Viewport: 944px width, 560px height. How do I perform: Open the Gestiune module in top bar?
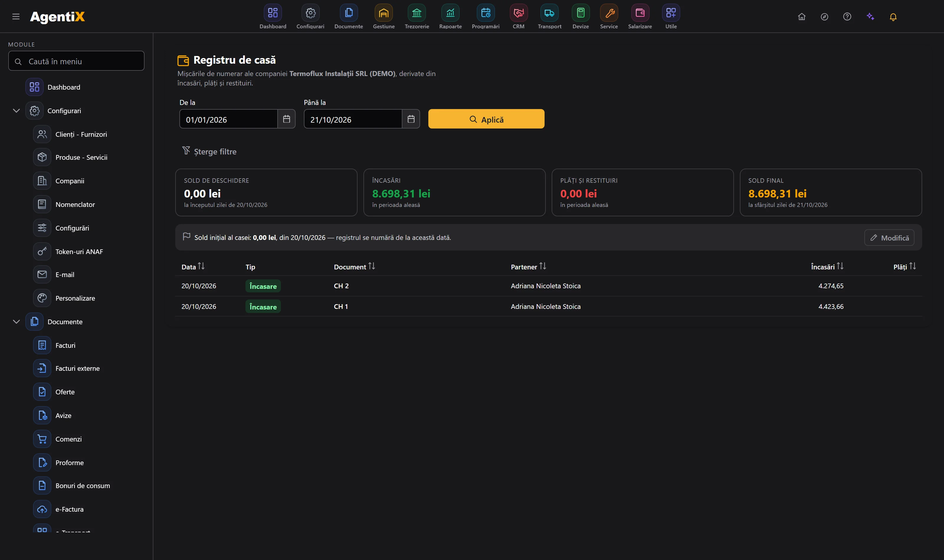[383, 17]
